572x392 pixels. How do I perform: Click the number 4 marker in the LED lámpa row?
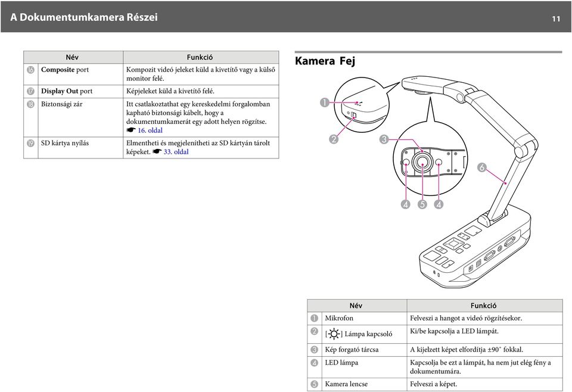(x=314, y=363)
